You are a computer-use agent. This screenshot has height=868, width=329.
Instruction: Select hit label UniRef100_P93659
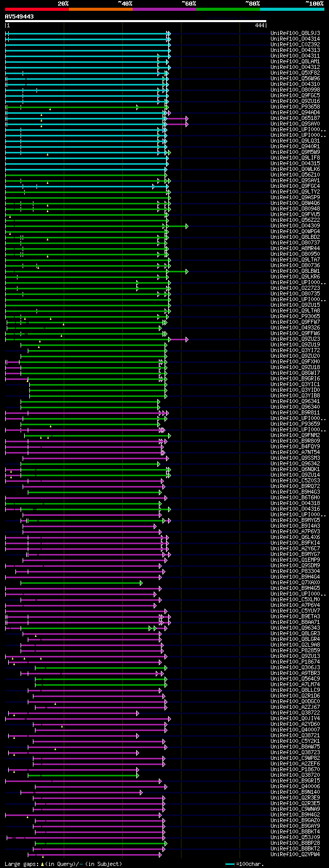[295, 424]
